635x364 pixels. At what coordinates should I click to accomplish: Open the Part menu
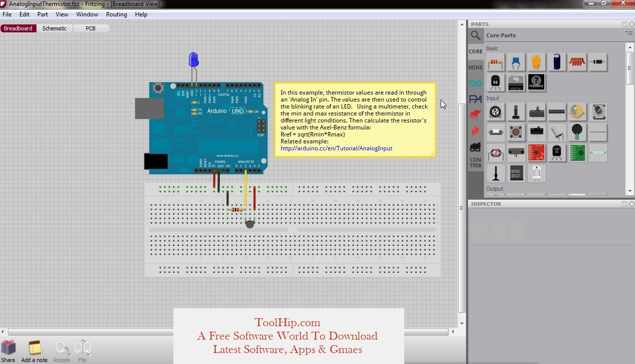(43, 14)
